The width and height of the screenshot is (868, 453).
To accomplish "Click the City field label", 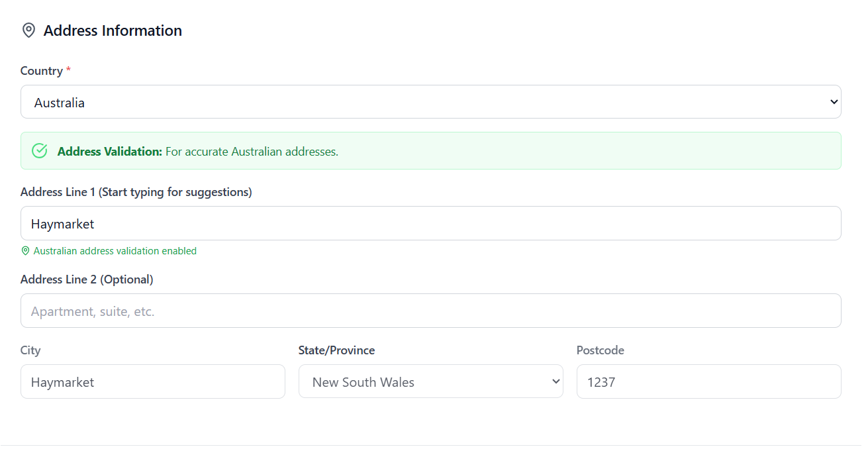I will tap(30, 350).
